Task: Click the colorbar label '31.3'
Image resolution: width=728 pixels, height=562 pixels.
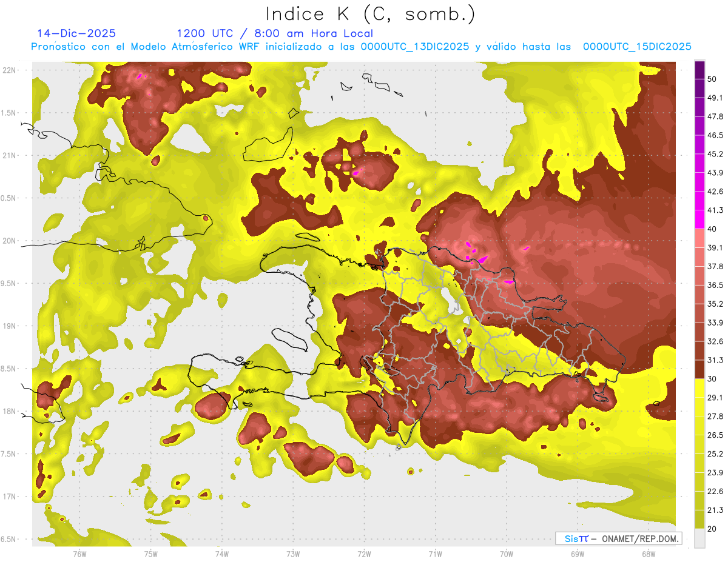Action: click(715, 360)
